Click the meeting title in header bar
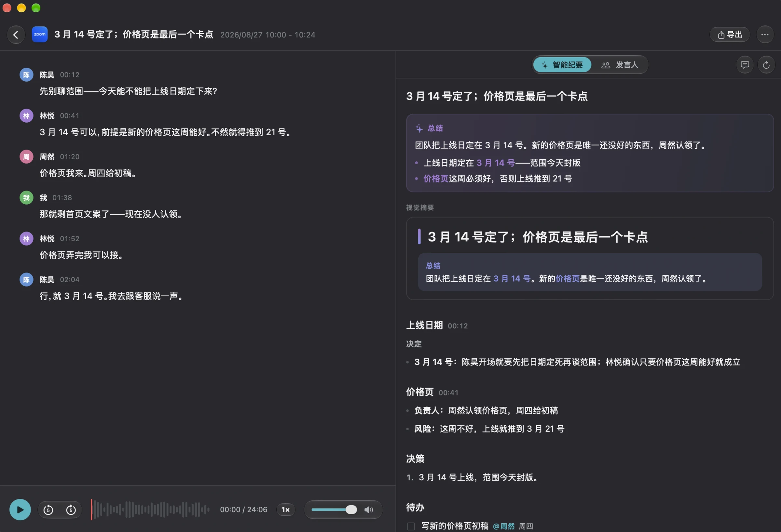The image size is (781, 532). [x=134, y=34]
